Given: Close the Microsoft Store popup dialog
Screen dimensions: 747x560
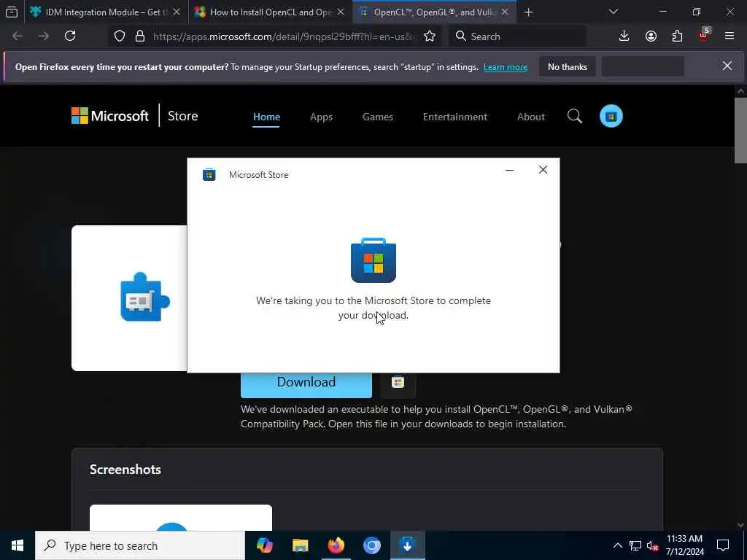Looking at the screenshot, I should click(x=543, y=170).
